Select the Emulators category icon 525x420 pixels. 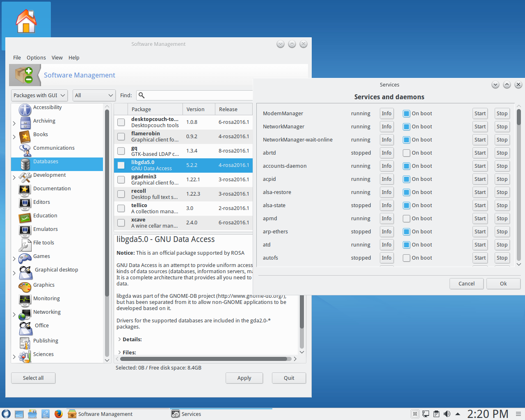click(x=25, y=231)
